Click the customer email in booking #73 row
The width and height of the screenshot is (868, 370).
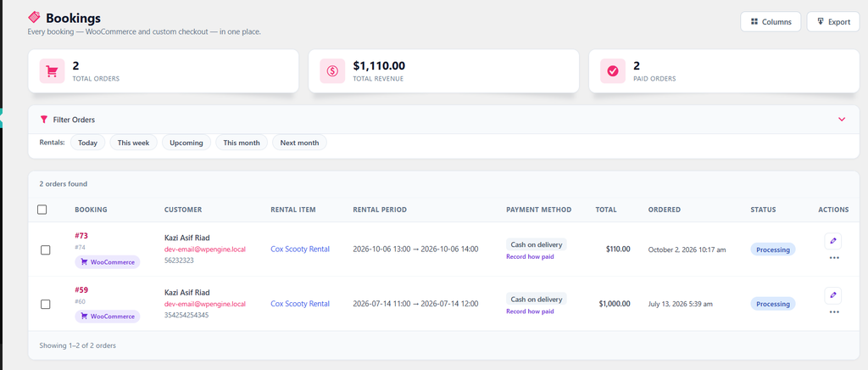(205, 249)
